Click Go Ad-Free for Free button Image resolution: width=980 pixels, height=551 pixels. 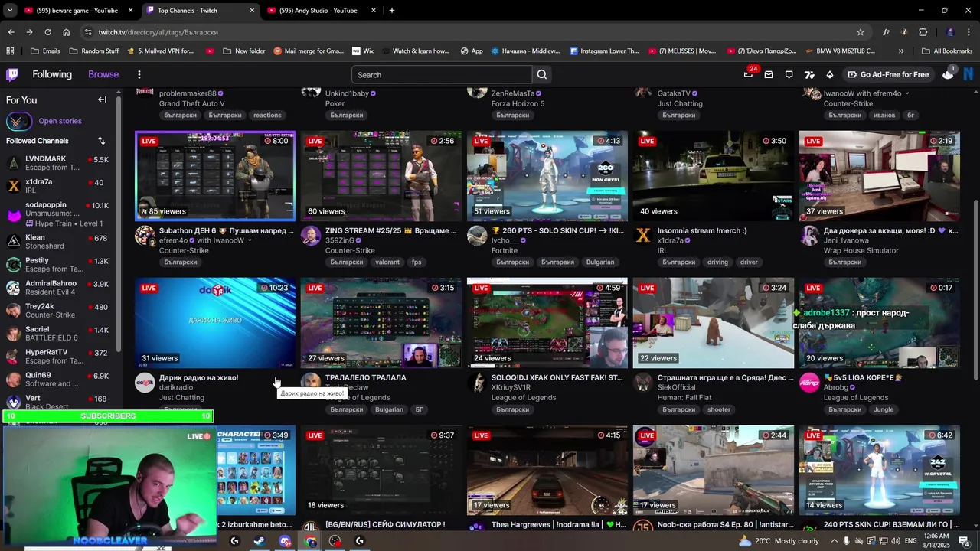click(887, 74)
